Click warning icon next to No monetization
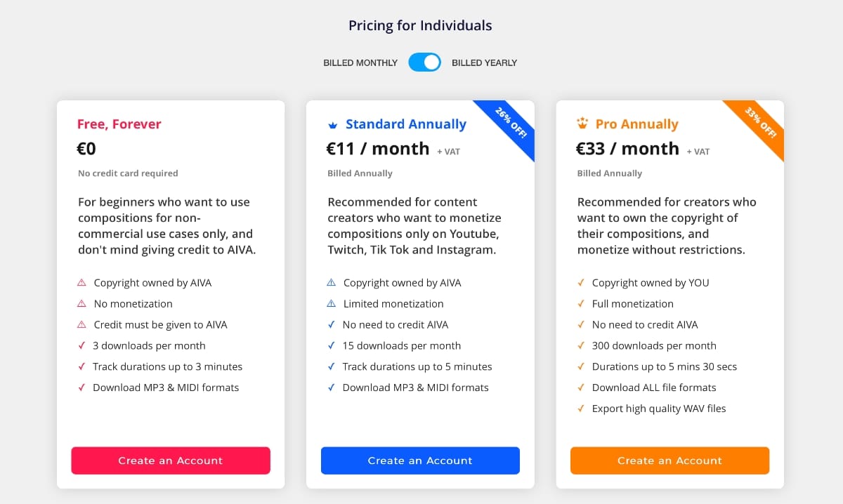Viewport: 843px width, 504px height. click(x=81, y=304)
